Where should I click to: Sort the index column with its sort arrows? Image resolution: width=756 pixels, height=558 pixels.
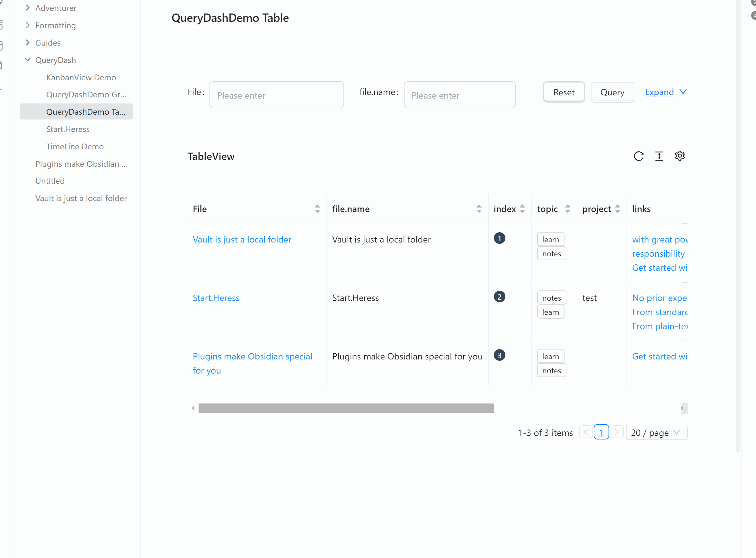point(522,209)
